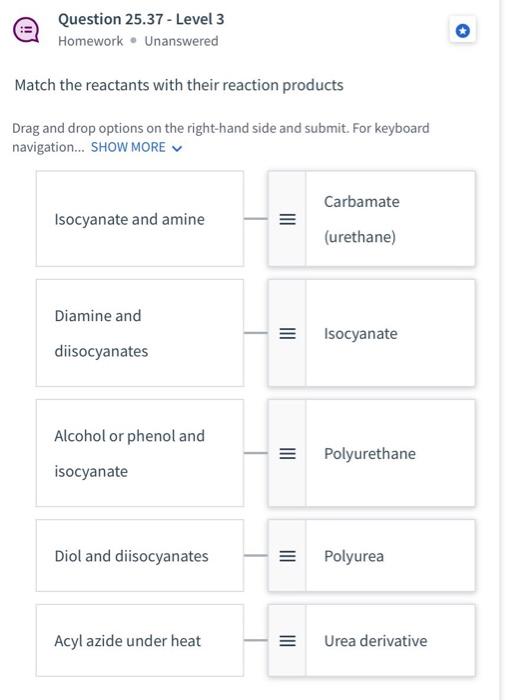Select the Isocyanate answer card

pyautogui.click(x=372, y=333)
